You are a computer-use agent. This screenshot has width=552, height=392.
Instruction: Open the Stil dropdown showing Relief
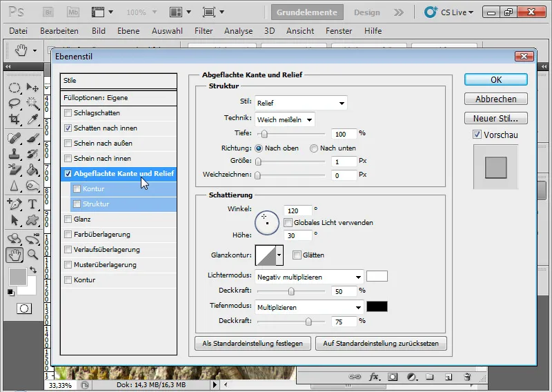pyautogui.click(x=301, y=103)
